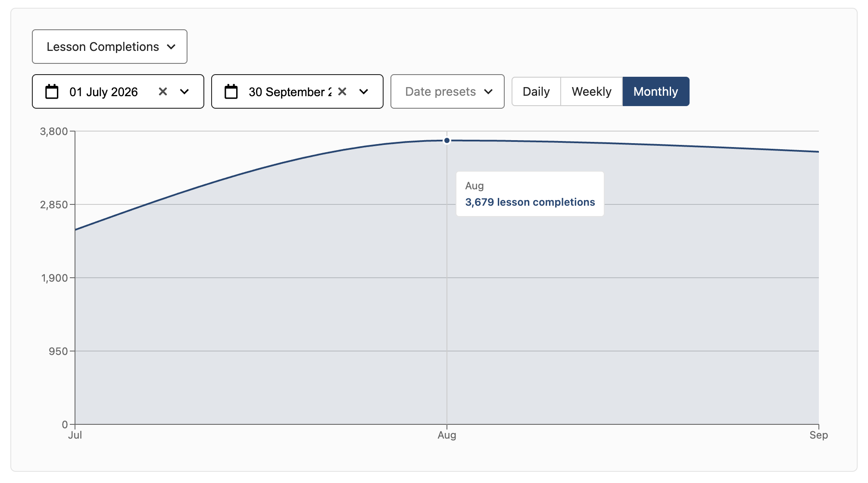Image resolution: width=868 pixels, height=483 pixels.
Task: Click the 30 September date text
Action: [x=290, y=92]
